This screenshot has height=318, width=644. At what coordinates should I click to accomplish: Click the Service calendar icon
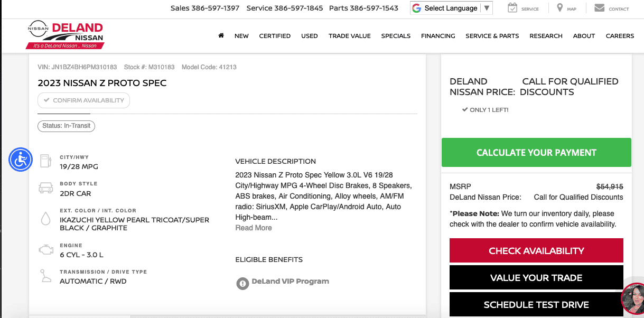coord(512,8)
